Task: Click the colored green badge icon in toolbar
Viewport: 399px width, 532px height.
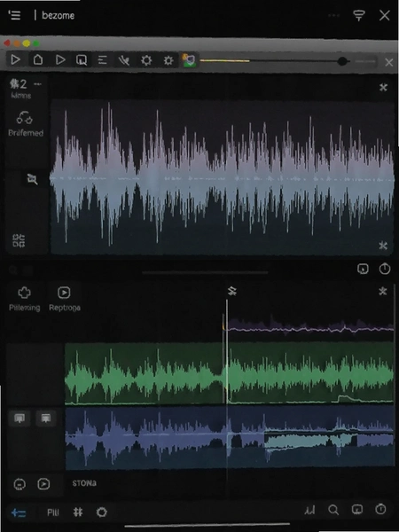Action: (x=190, y=60)
